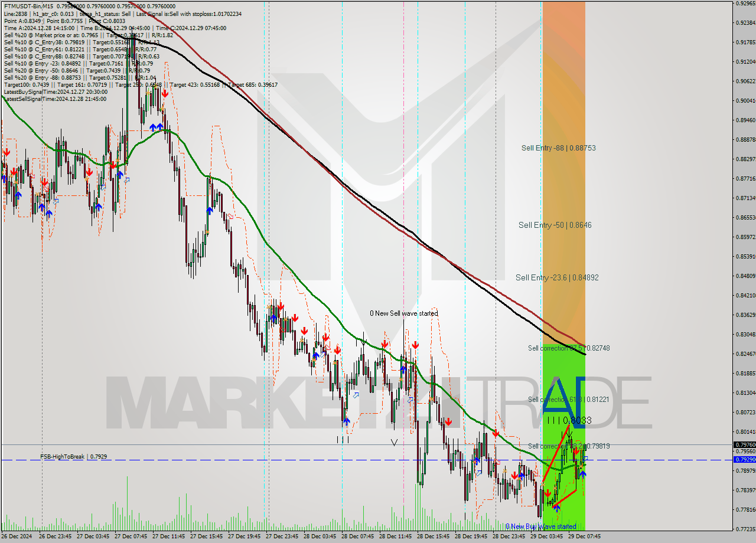
Task: Click the '0 New Buy Wave started' annotation
Action: pos(540,526)
